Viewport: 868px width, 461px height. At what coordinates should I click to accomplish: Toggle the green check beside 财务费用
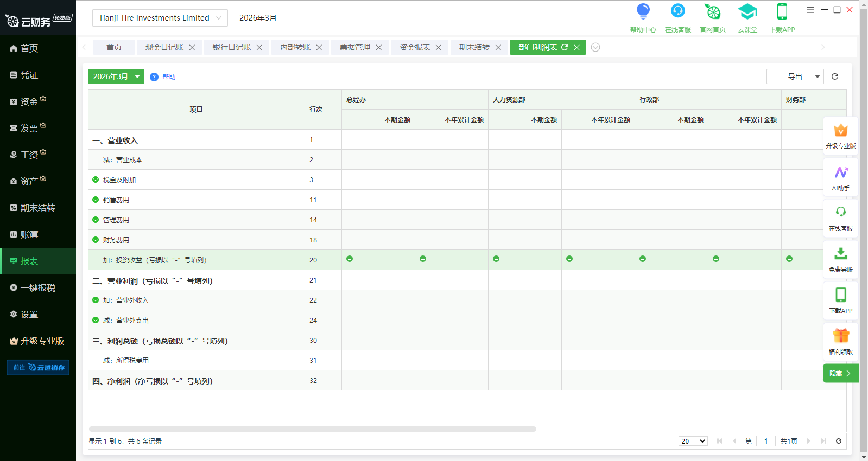pos(96,240)
